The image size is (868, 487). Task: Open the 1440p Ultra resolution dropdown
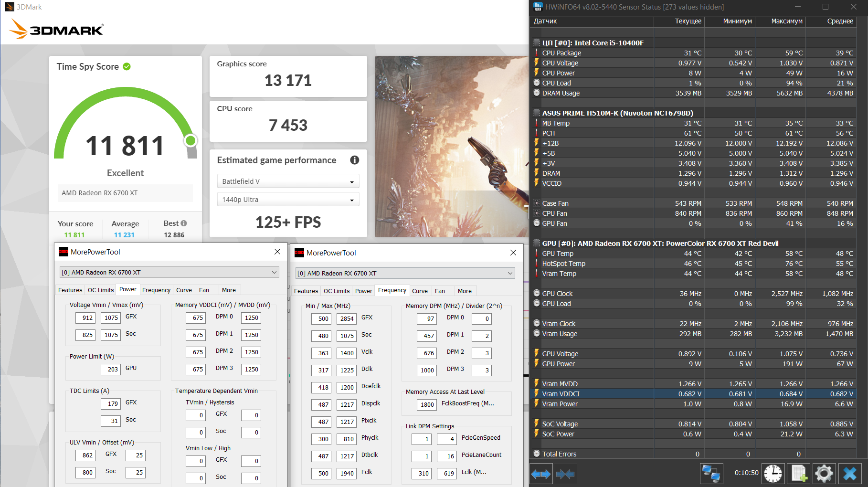(288, 200)
